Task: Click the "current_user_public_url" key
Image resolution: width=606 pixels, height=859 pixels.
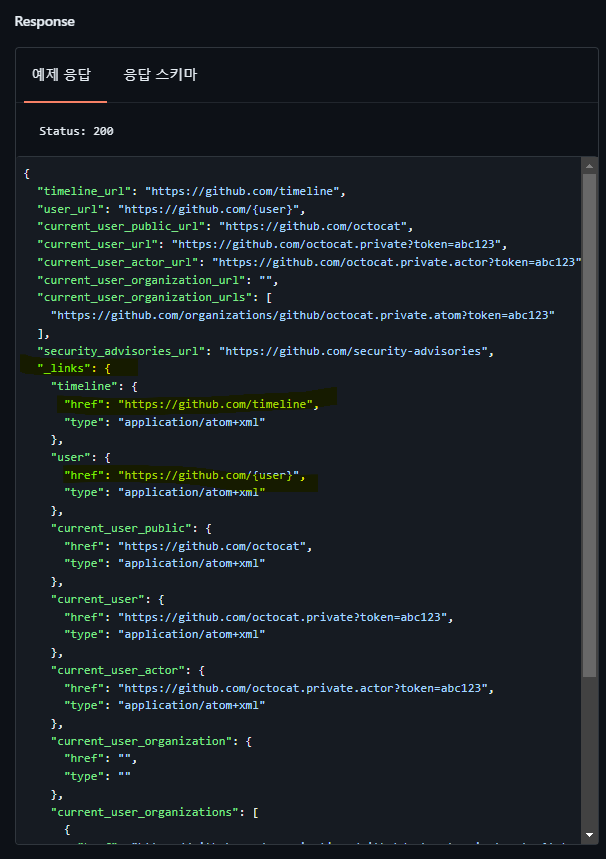Action: pos(121,226)
